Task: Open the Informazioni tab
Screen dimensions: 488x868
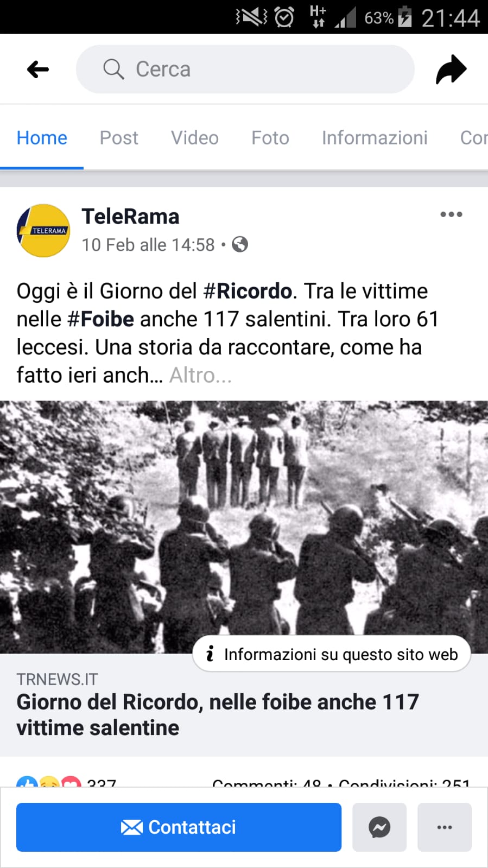Action: pyautogui.click(x=375, y=138)
